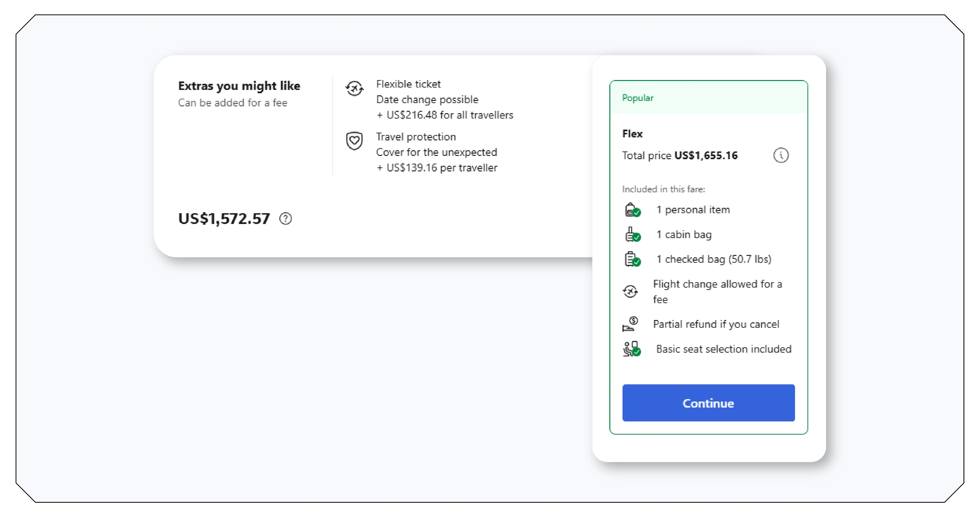Select the basic seat selection icon

coord(631,348)
